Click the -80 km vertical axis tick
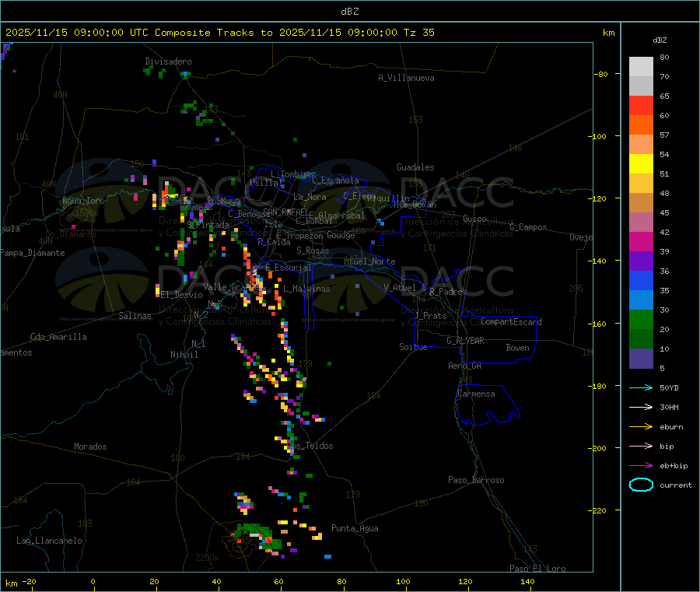700x592 pixels. 601,74
